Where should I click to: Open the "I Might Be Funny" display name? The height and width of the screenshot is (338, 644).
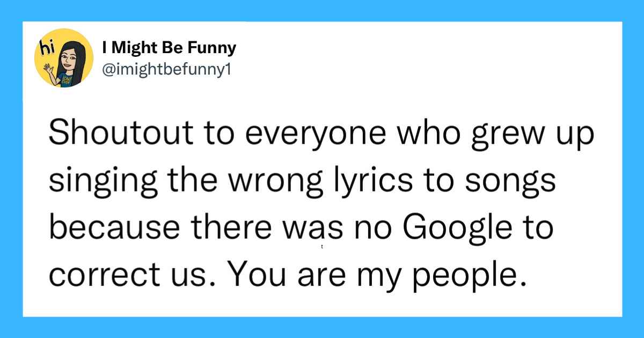coord(169,48)
